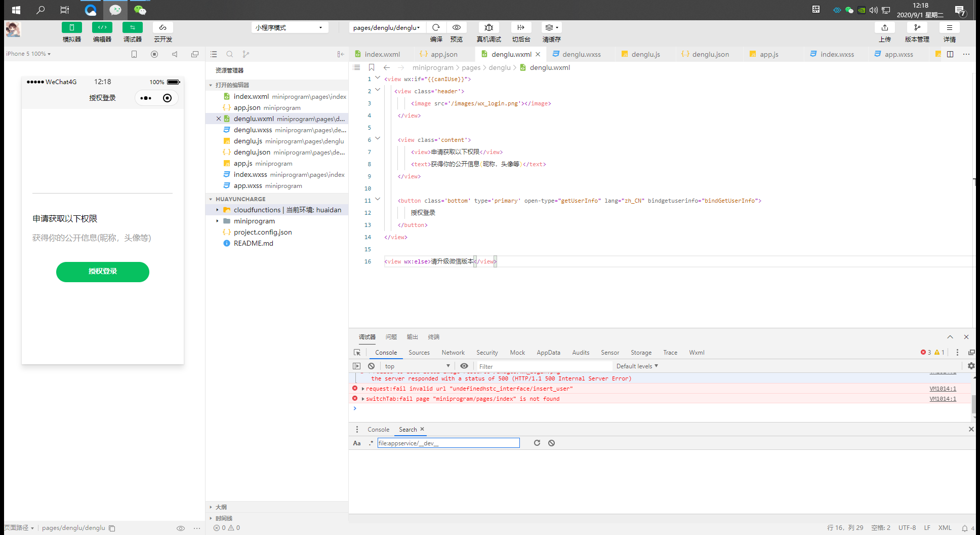The image size is (980, 535).
Task: Refresh the search results
Action: [537, 443]
